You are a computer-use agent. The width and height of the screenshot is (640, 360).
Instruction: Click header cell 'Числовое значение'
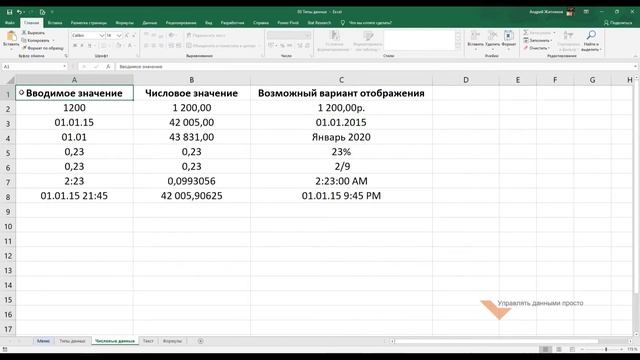[x=191, y=93]
